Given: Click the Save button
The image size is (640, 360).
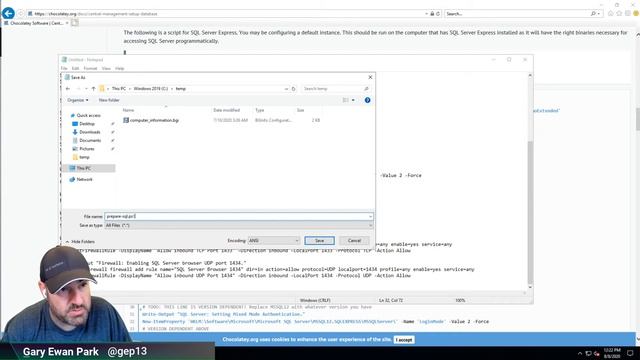Looking at the screenshot, I should tap(319, 241).
